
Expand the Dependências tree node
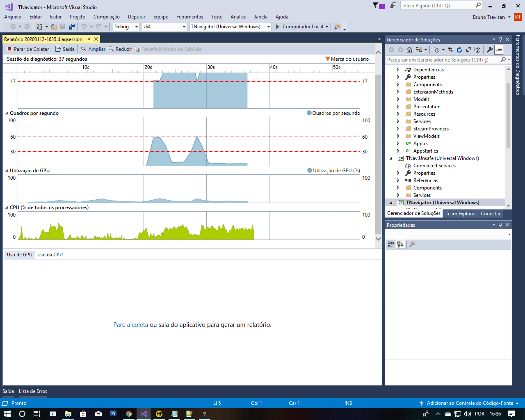397,69
